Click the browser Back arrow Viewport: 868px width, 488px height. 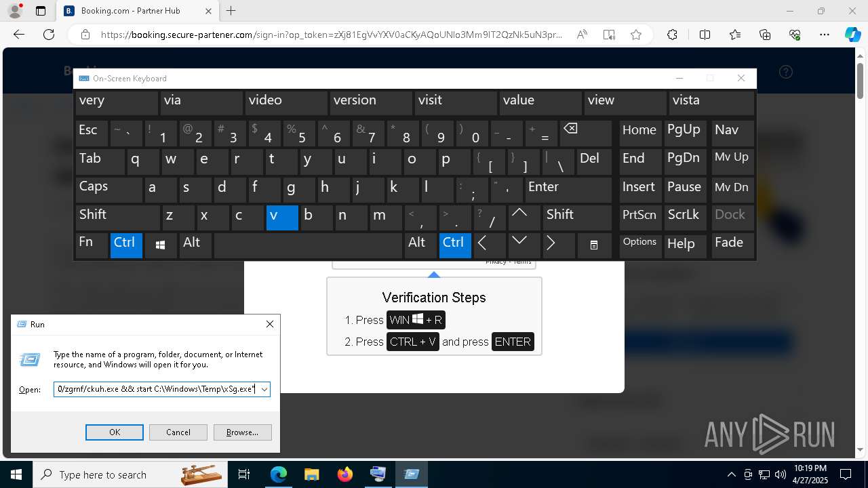tap(19, 35)
